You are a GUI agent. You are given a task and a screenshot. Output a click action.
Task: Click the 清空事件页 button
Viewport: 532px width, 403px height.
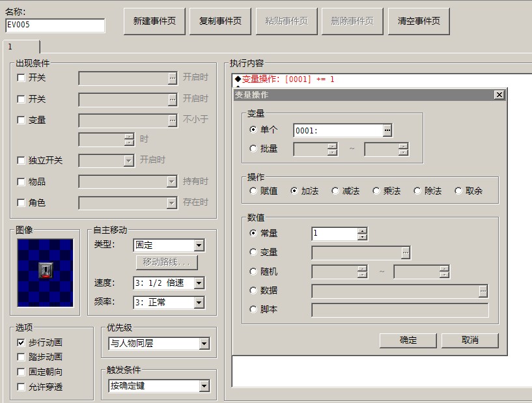click(419, 21)
